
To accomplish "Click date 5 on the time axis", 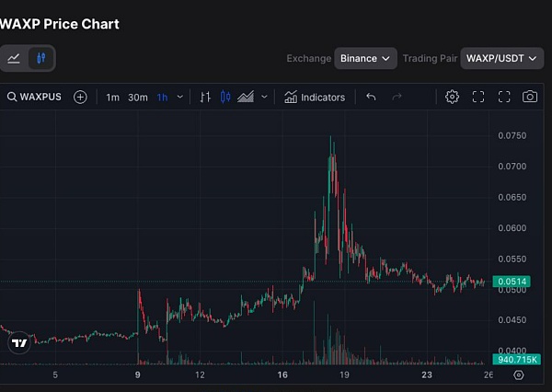I will coord(55,375).
